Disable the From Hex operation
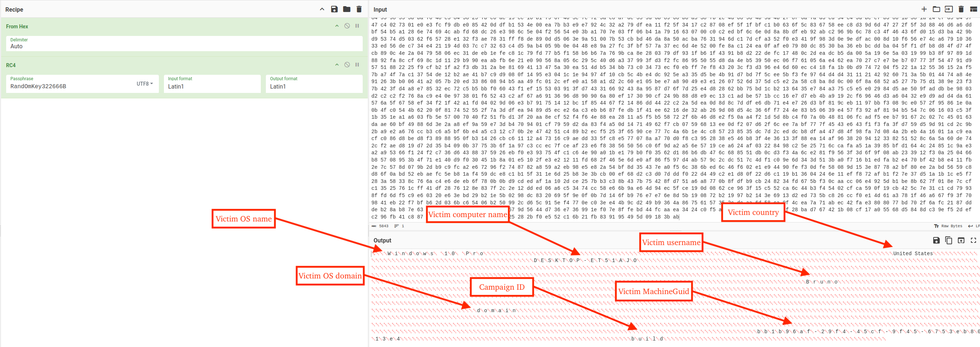Image resolution: width=980 pixels, height=347 pixels. tap(347, 26)
